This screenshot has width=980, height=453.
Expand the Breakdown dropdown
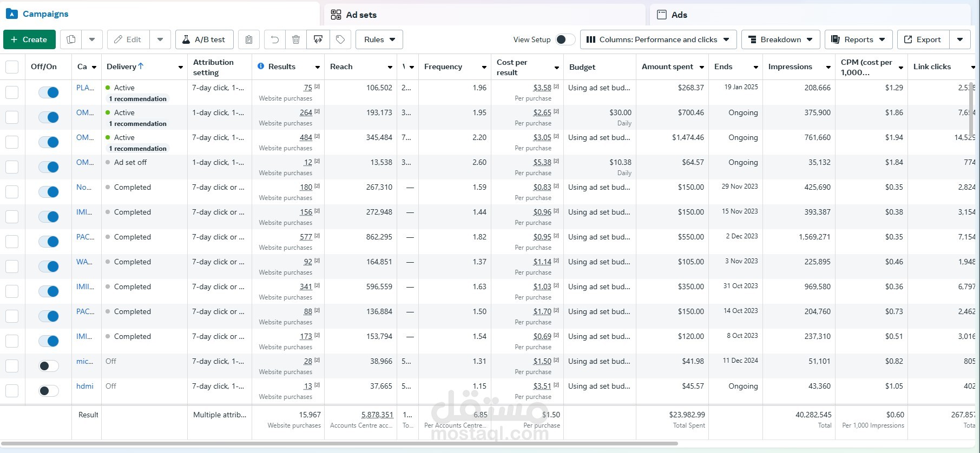click(780, 39)
